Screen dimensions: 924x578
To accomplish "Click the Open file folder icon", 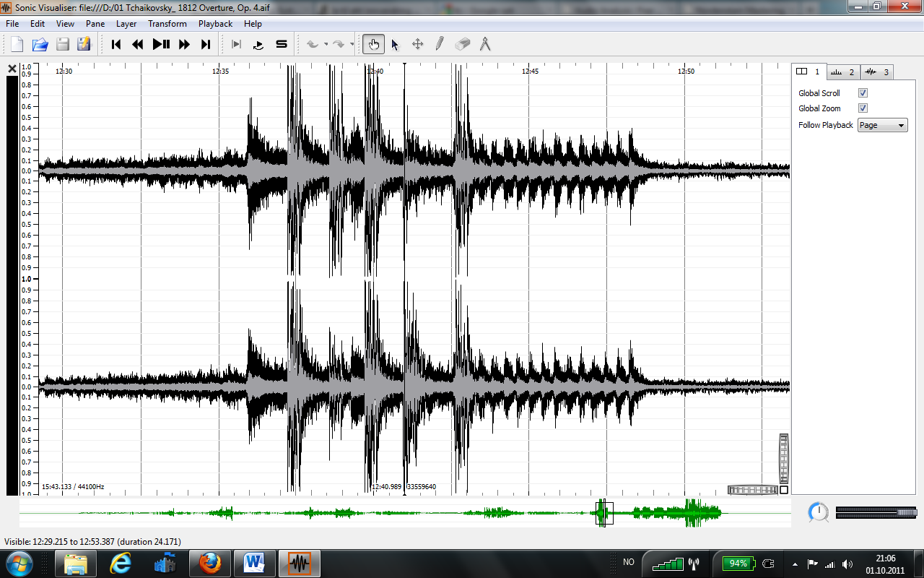I will click(x=40, y=45).
